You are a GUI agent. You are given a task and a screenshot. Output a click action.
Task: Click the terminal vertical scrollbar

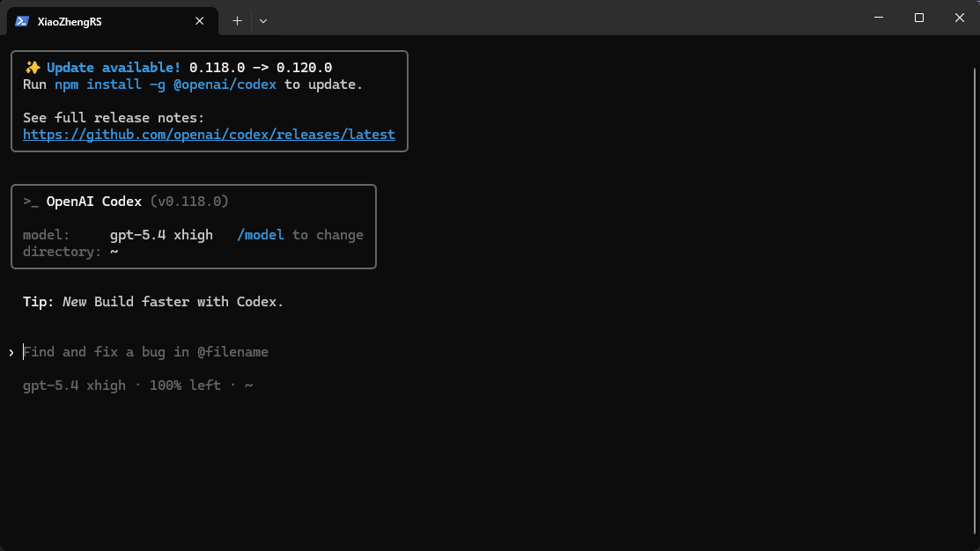tap(975, 300)
